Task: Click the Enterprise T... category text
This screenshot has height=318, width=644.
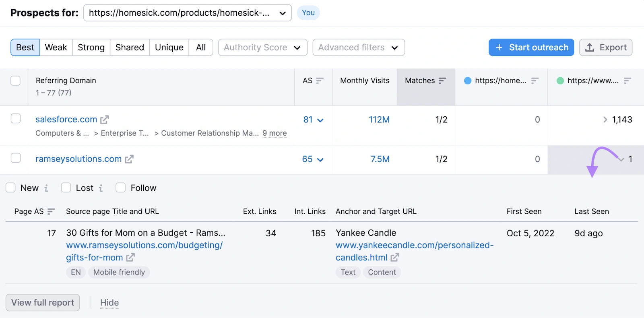Action: tap(125, 133)
